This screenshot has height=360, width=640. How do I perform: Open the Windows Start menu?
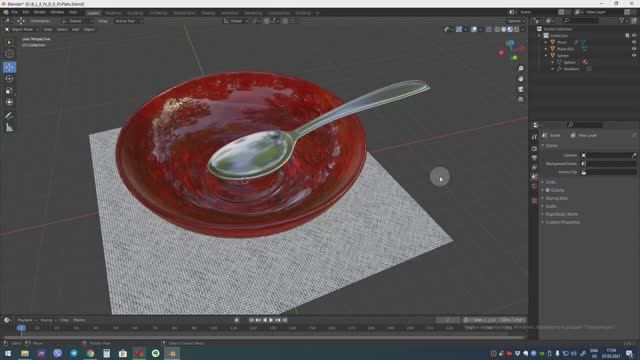tap(8, 353)
